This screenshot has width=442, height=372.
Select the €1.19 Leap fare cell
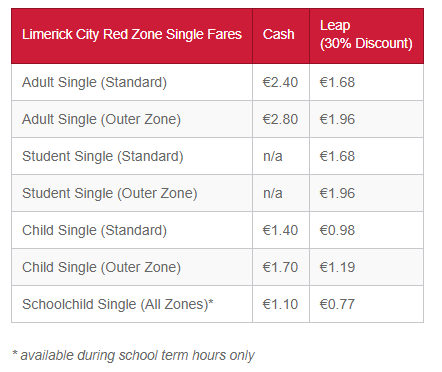tap(337, 267)
